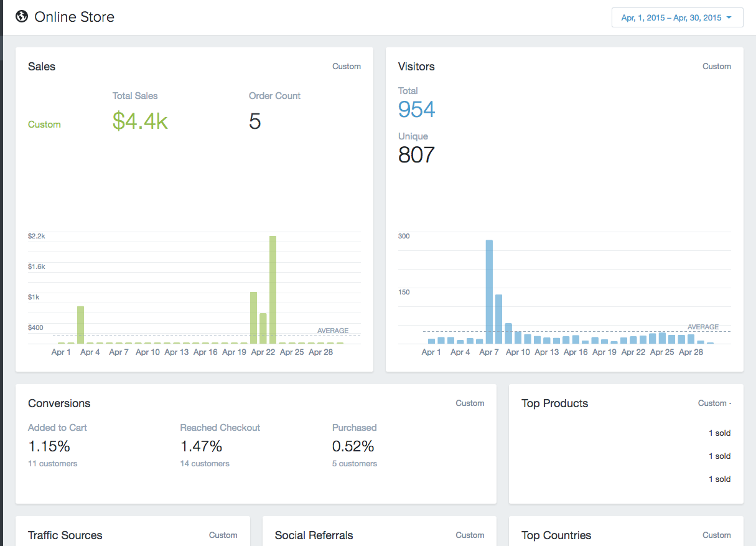Click the first 1 sold row in Top Products
Screen dimensions: 756x546
(x=719, y=433)
